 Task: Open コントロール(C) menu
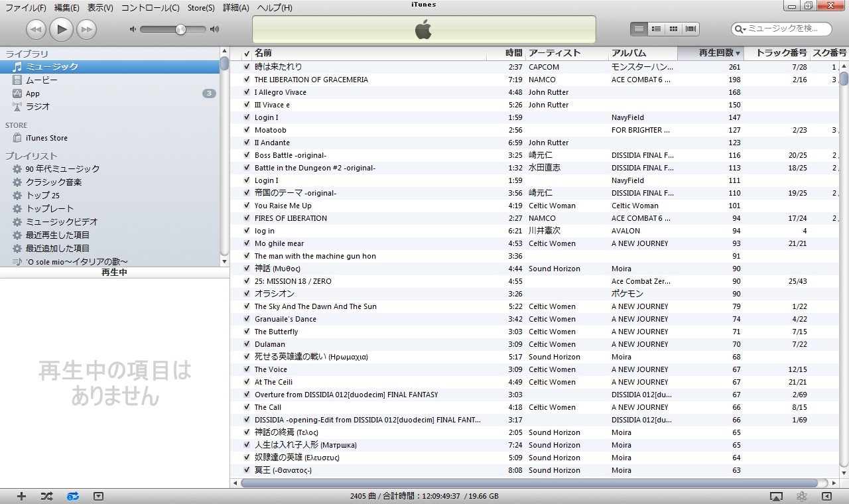150,8
